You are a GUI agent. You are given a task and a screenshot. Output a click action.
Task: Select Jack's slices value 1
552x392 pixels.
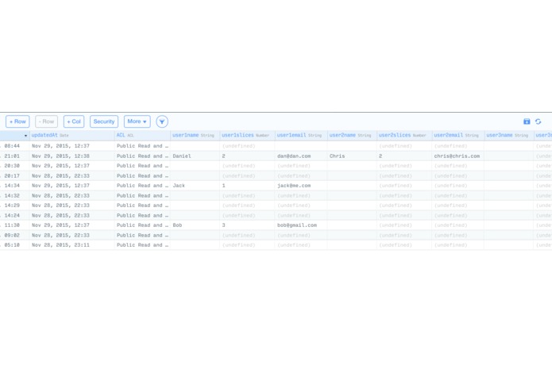coord(248,186)
